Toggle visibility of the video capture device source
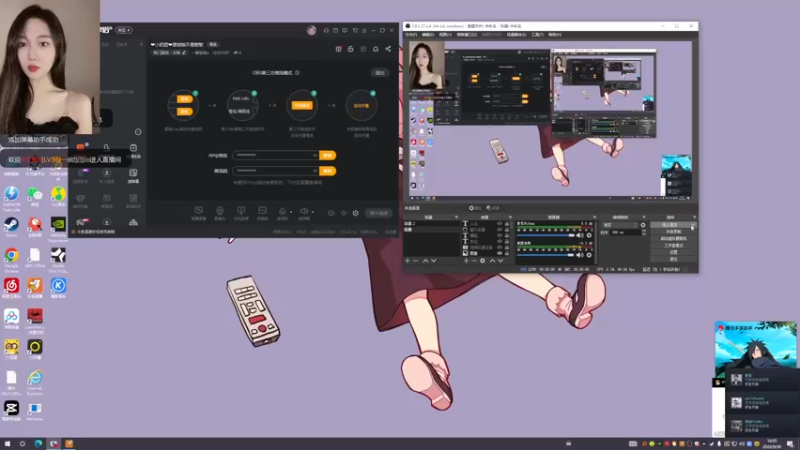Viewport: 800px width, 450px height. [499, 247]
